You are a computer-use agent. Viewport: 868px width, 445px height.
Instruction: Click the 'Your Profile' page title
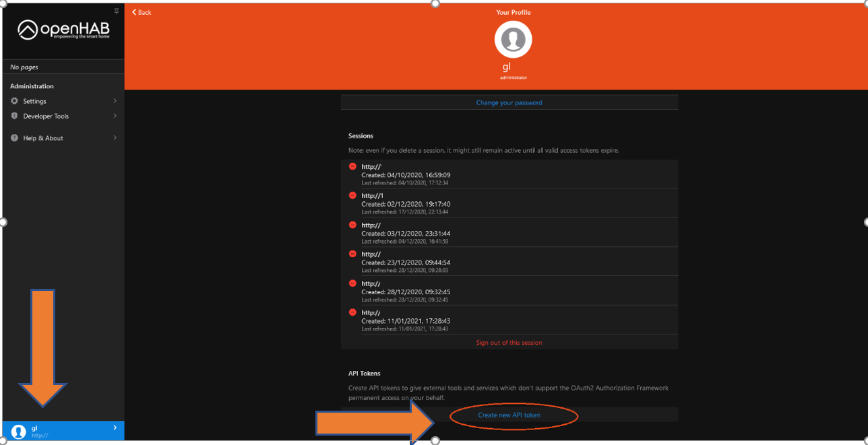(x=513, y=12)
